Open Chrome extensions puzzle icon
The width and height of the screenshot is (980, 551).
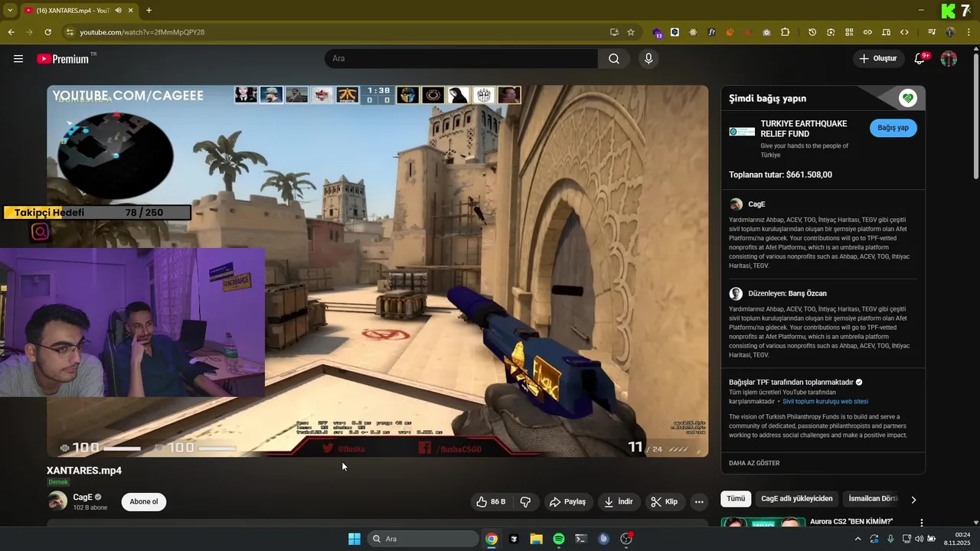click(785, 32)
